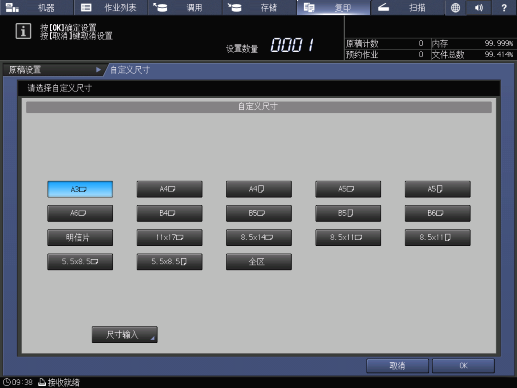The image size is (517, 388).
Task: Open help with the question mark icon
Action: pos(504,8)
